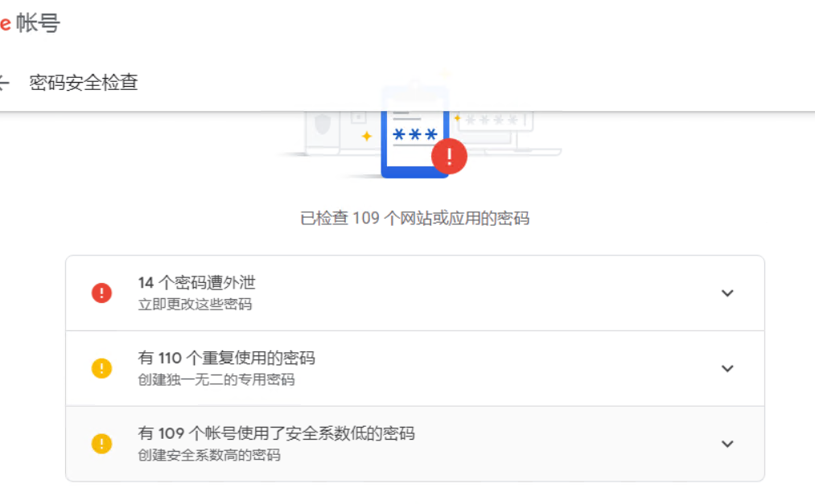Select the 有 109 个帐号 weak password row
Screen dimensions: 815x504
[402, 443]
